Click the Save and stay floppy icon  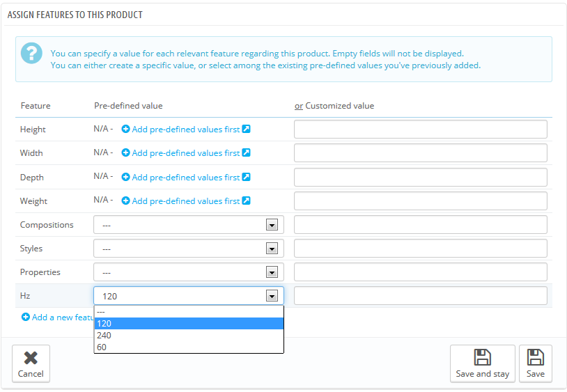tap(482, 357)
